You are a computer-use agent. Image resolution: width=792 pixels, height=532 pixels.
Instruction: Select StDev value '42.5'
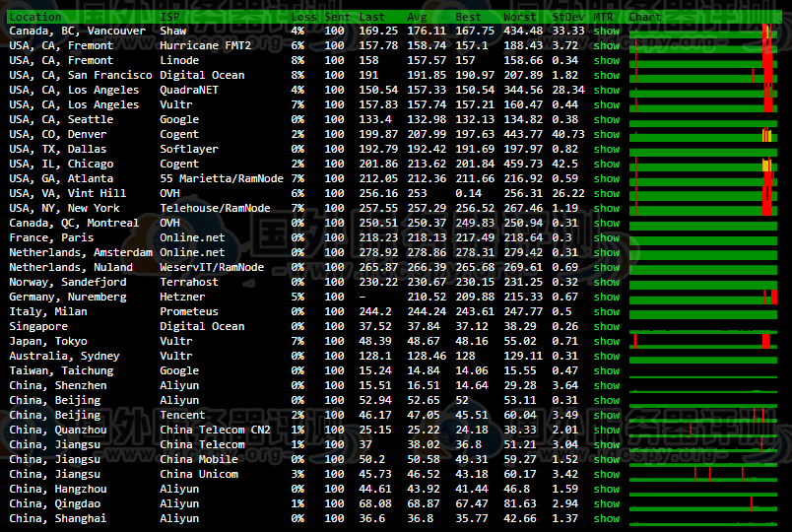[x=564, y=164]
